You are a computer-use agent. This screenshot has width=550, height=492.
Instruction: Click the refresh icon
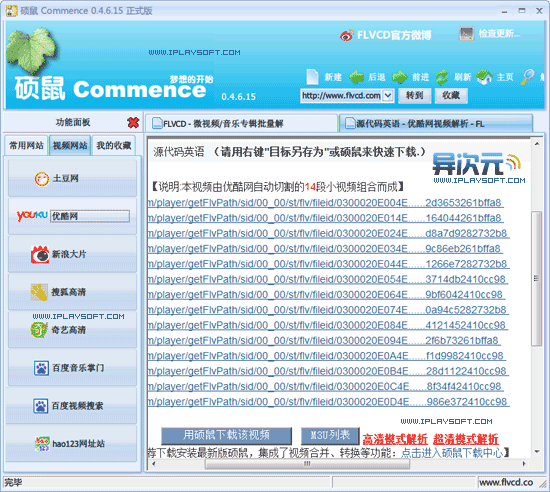click(x=442, y=77)
